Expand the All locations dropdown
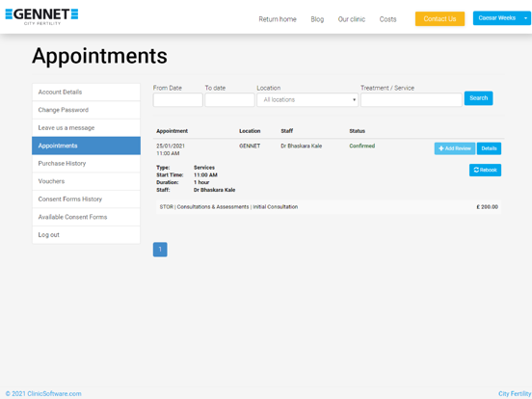This screenshot has height=399, width=532. click(x=307, y=100)
